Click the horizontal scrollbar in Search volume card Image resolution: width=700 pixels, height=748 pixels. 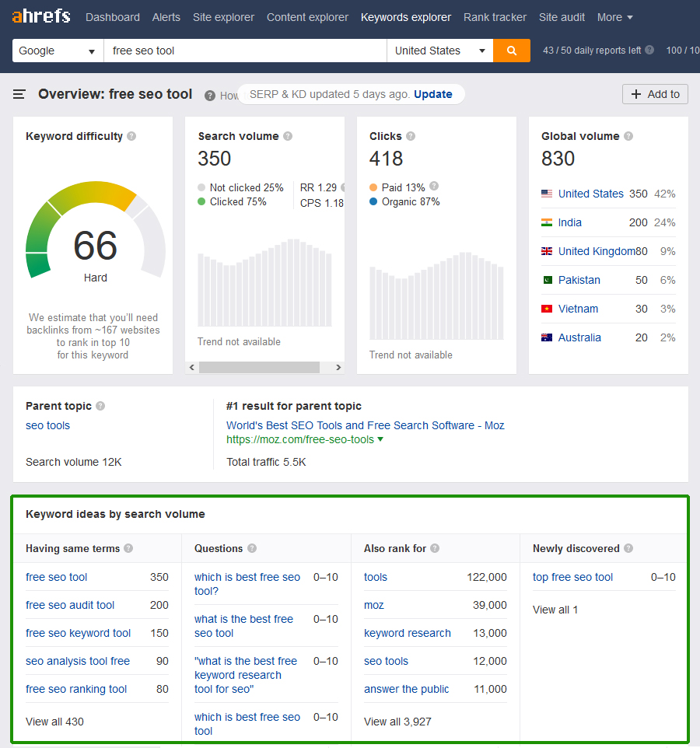pyautogui.click(x=259, y=367)
